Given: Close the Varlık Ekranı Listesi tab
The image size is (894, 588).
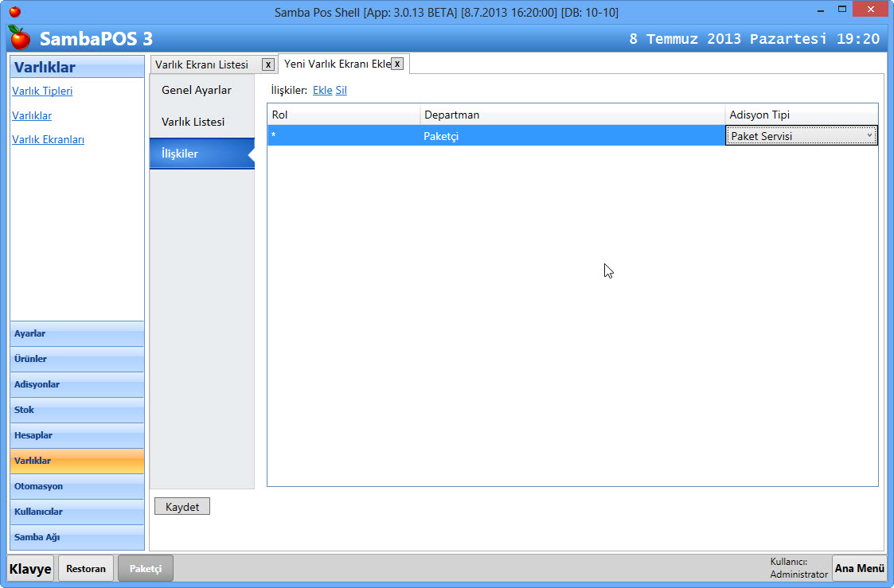Looking at the screenshot, I should (x=268, y=64).
